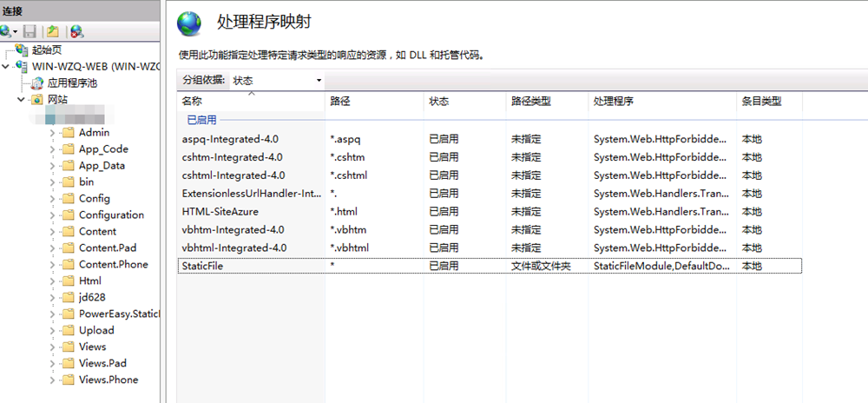Click the save connections floppy disk icon

point(30,31)
